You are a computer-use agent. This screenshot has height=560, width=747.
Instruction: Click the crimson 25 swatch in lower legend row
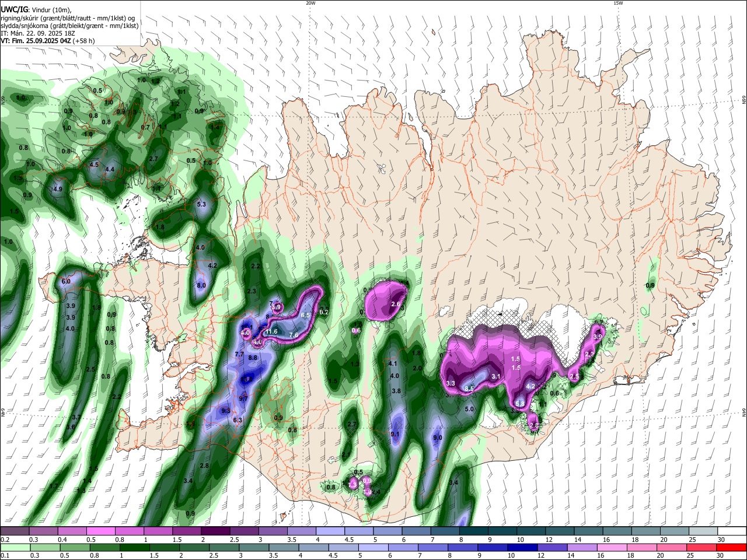coord(702,547)
